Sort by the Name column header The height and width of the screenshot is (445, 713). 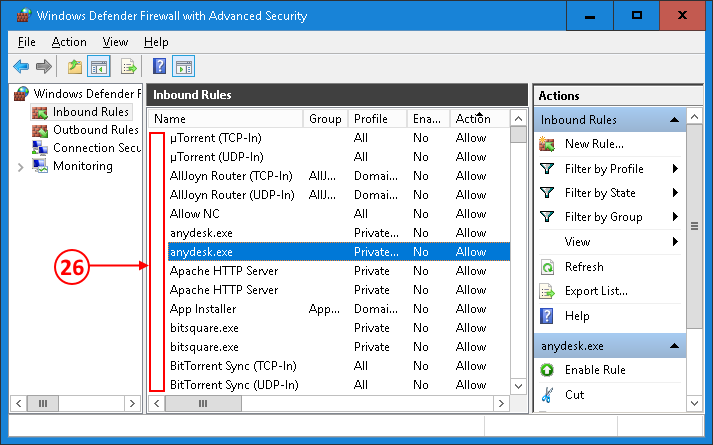pyautogui.click(x=226, y=119)
